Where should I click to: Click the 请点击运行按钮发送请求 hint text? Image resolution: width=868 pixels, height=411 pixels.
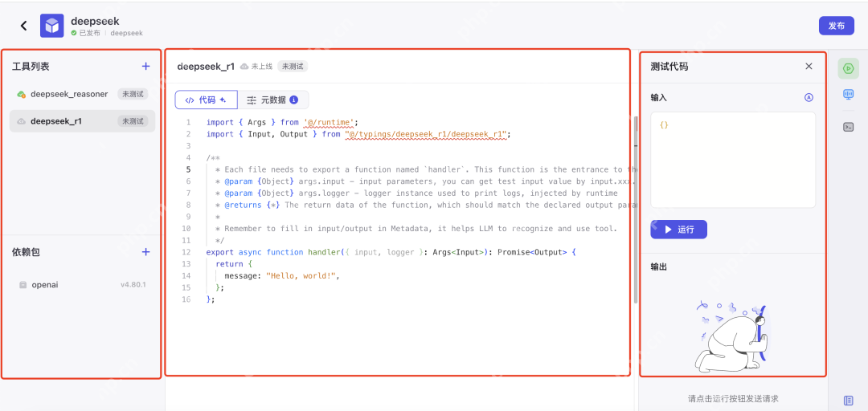point(733,398)
